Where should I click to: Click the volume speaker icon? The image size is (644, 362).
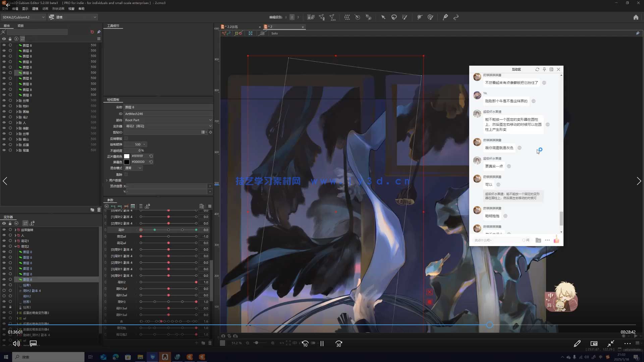tap(16, 343)
